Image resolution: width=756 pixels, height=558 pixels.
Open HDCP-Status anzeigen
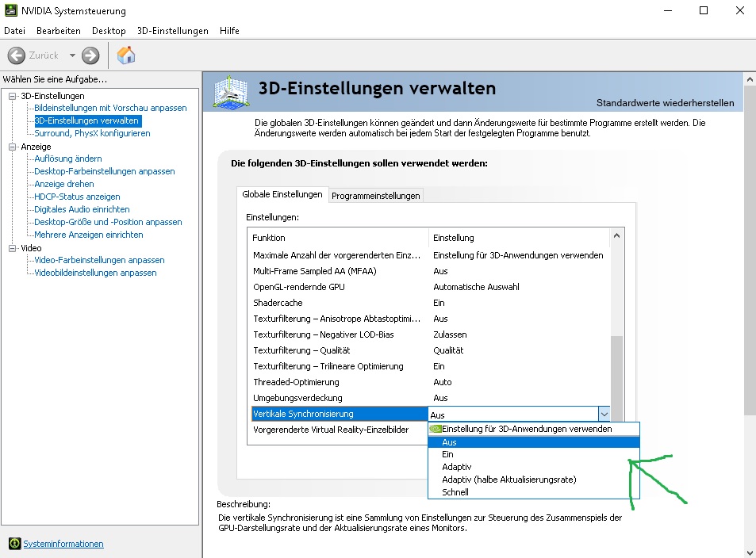click(77, 197)
